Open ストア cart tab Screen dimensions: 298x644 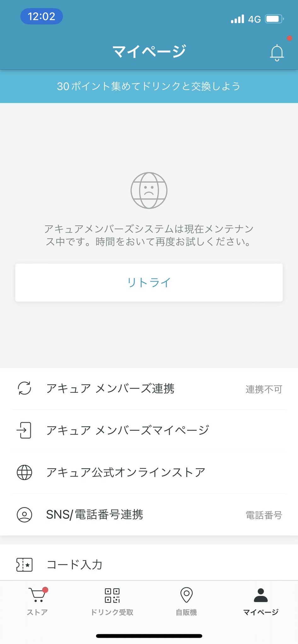(x=37, y=602)
